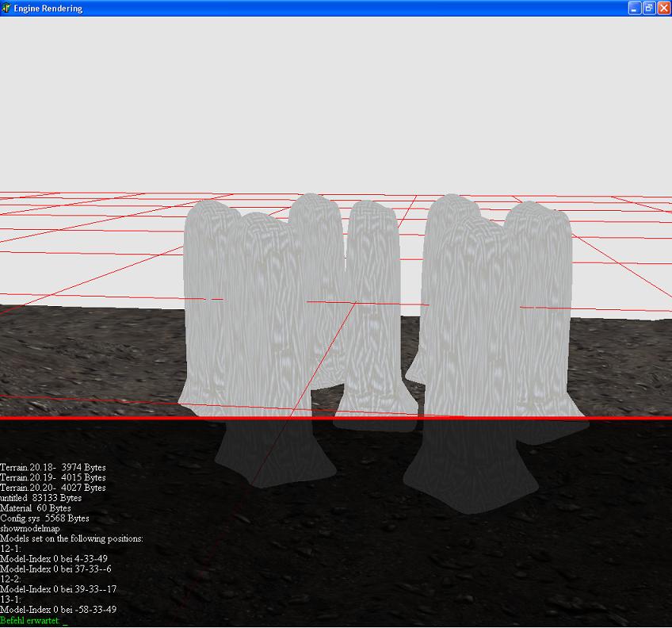
Task: Click the Engine Rendering application icon
Action: coord(7,8)
